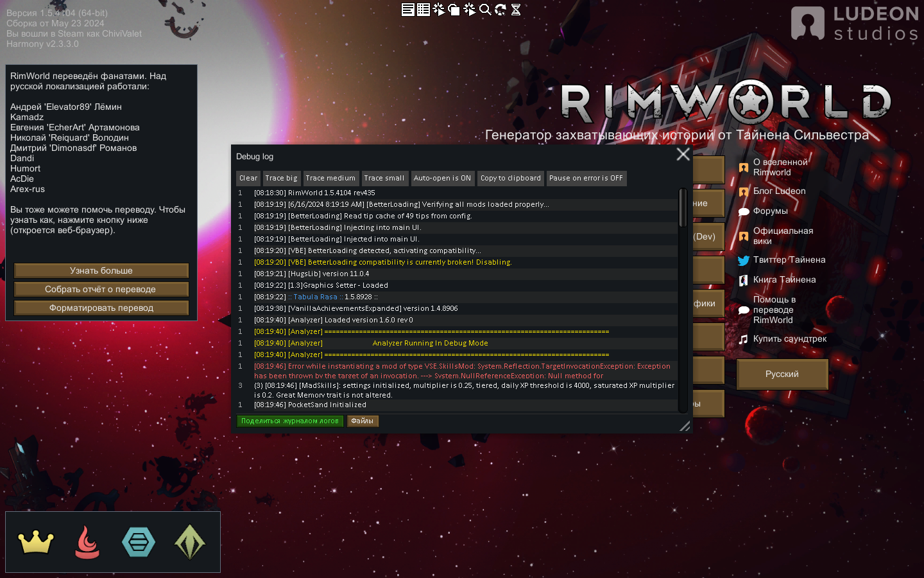Click Поделиться журналом логов button
The image size is (924, 578).
point(290,421)
